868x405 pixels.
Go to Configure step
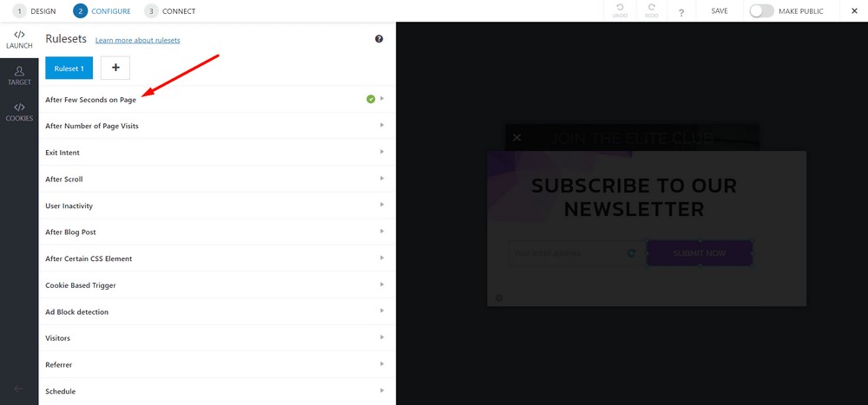pos(102,11)
